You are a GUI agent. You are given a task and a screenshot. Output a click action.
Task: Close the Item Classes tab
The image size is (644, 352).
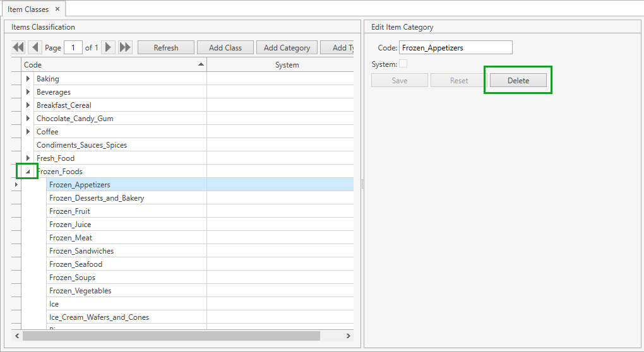click(57, 9)
